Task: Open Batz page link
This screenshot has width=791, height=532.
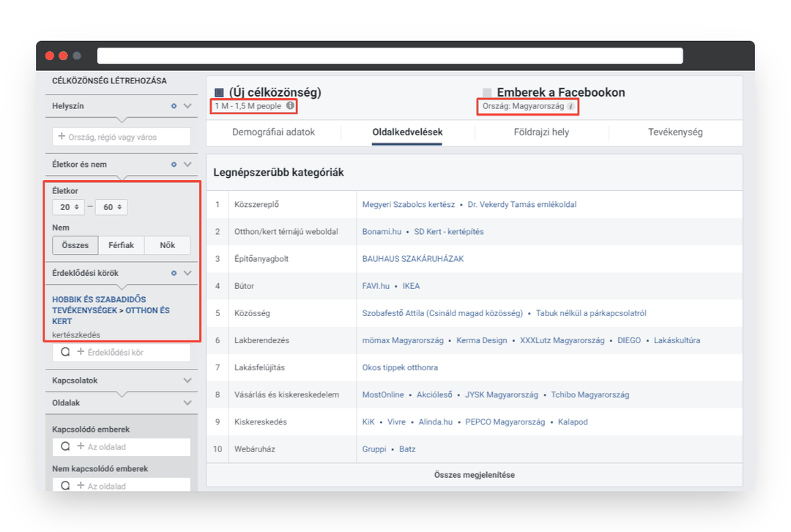Action: pyautogui.click(x=407, y=449)
